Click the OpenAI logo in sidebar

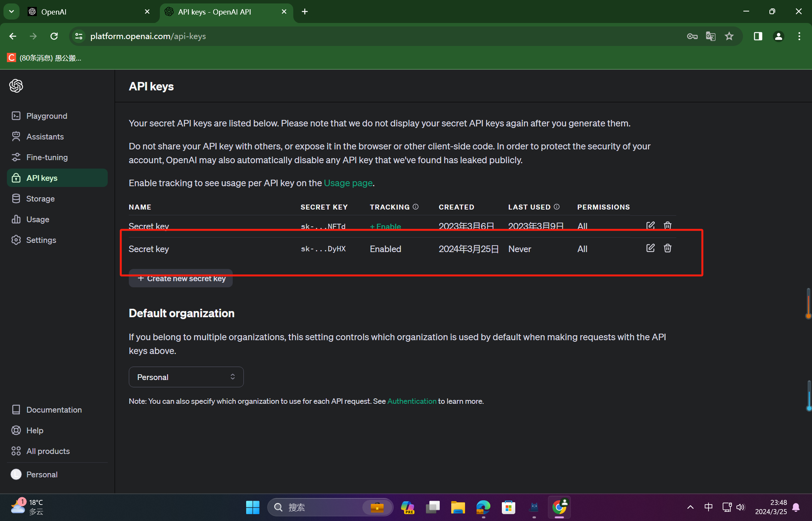[16, 86]
